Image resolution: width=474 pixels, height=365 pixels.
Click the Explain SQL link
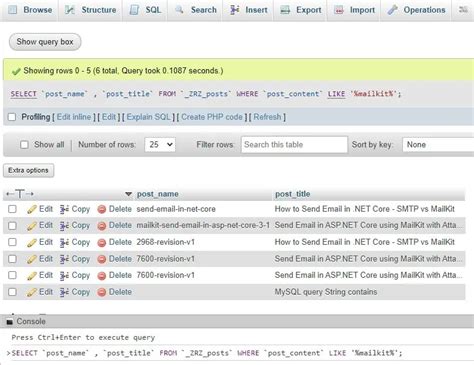[x=149, y=117]
